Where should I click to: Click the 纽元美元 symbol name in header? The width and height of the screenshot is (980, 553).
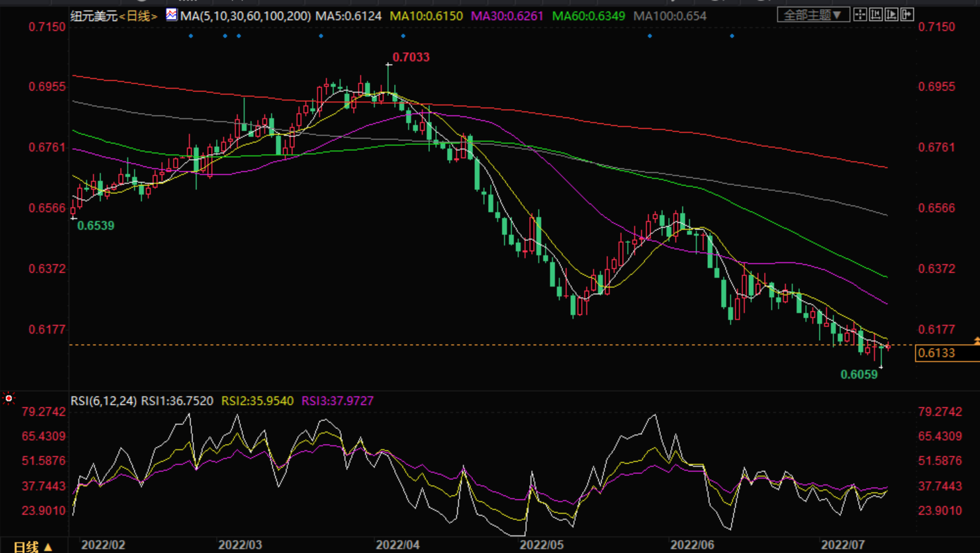[93, 16]
